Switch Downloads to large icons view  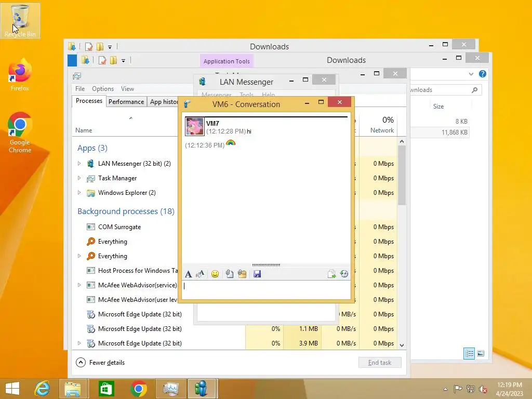pos(481,353)
